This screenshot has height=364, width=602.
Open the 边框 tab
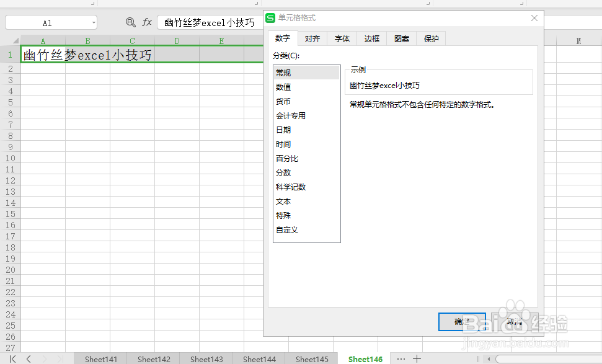click(x=371, y=38)
